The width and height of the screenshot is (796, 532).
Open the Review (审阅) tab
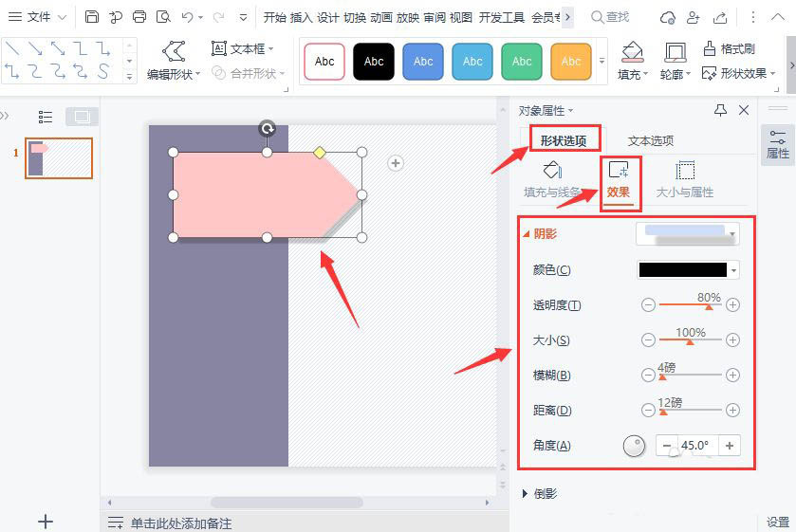click(x=434, y=18)
